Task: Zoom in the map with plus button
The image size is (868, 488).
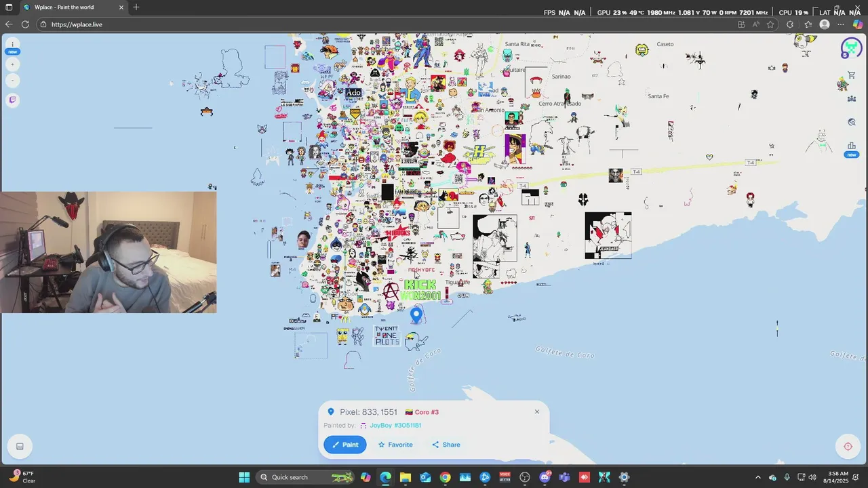Action: (x=12, y=64)
